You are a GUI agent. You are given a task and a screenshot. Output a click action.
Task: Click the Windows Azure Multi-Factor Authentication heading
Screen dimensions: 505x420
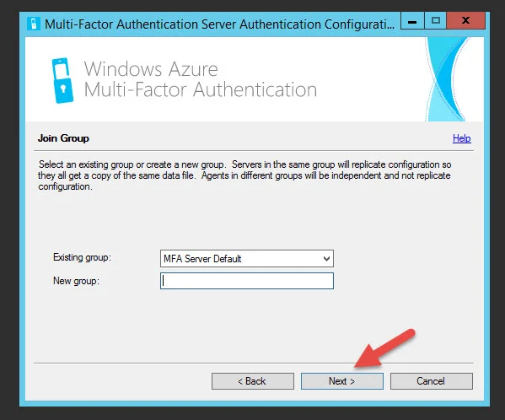coord(201,79)
